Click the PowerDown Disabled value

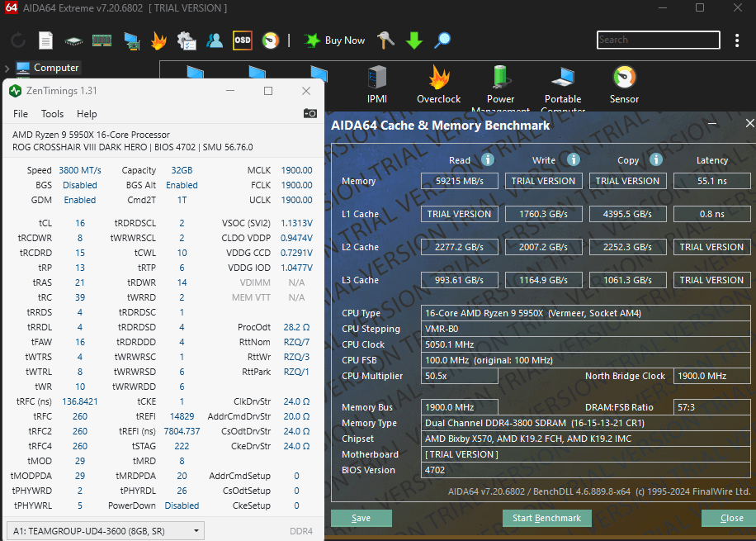click(x=182, y=505)
